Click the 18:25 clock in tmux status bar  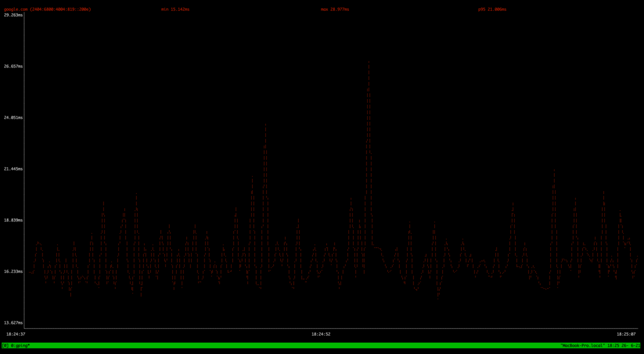pos(613,346)
